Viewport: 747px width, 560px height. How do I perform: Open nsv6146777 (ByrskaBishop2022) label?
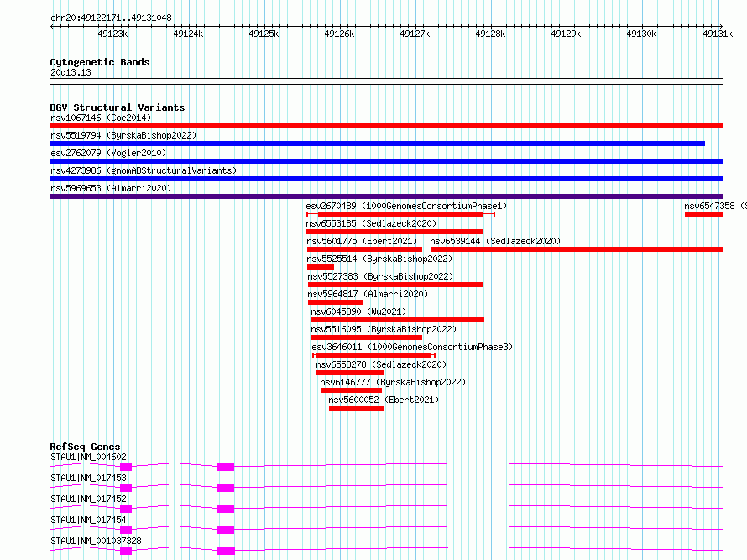click(x=393, y=382)
